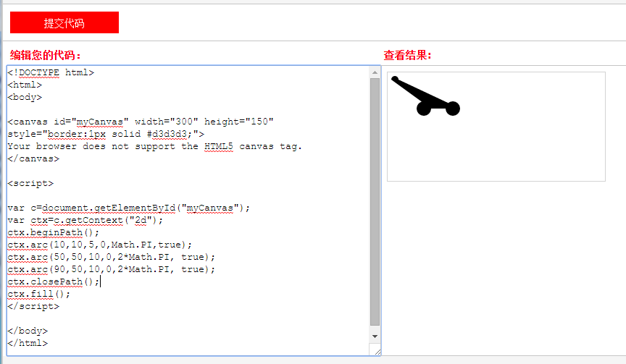
Task: Click the code editor scrollbar down arrow
Action: 375,337
